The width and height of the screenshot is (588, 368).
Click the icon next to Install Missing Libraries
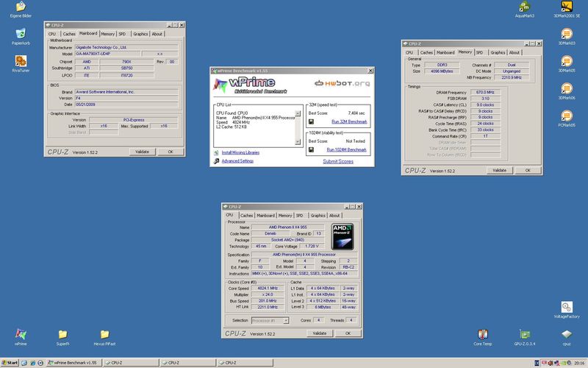pos(216,152)
